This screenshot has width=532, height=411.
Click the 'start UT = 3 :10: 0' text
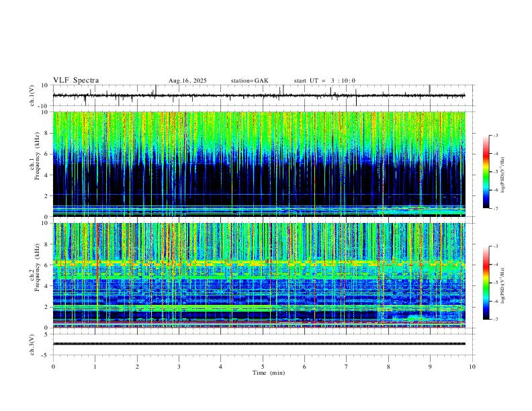324,81
